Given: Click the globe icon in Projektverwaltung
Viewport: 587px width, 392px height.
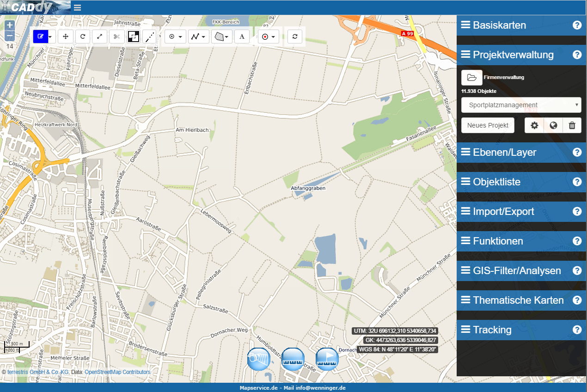Looking at the screenshot, I should pyautogui.click(x=553, y=125).
